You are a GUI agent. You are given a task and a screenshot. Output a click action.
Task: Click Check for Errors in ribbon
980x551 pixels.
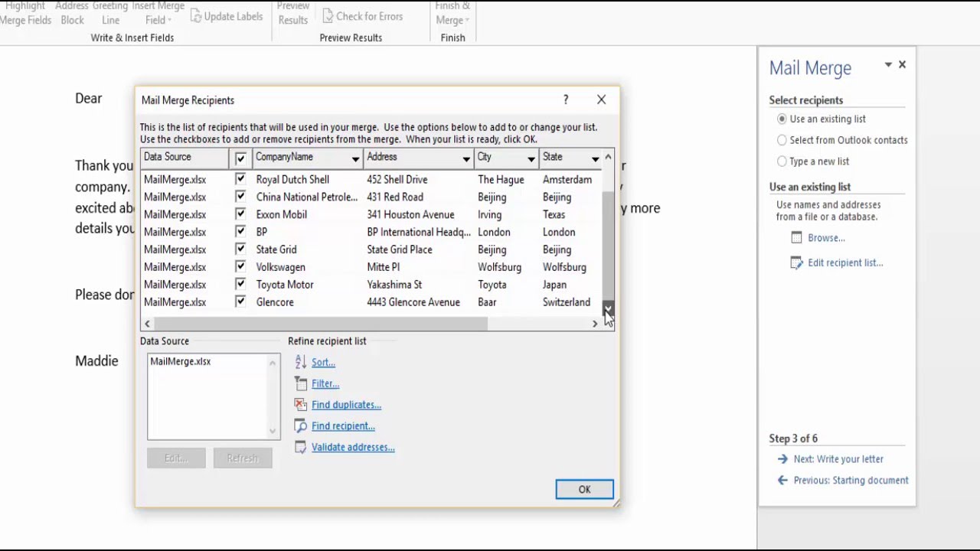[361, 16]
